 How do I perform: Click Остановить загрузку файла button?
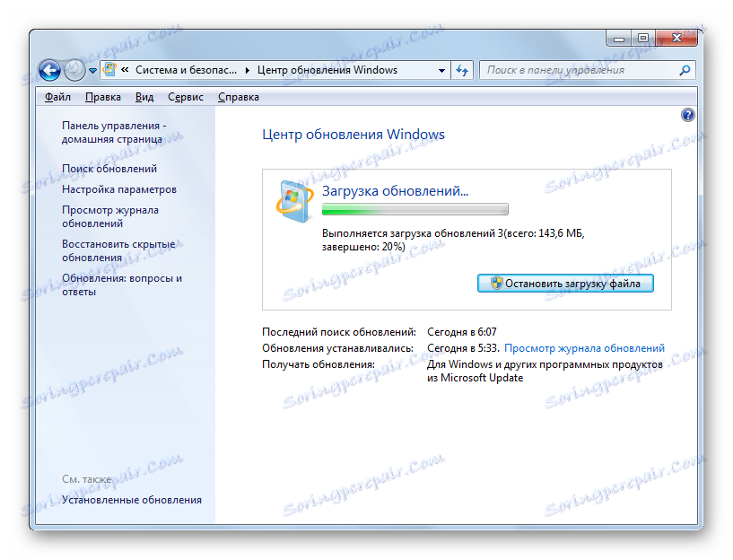[x=565, y=284]
